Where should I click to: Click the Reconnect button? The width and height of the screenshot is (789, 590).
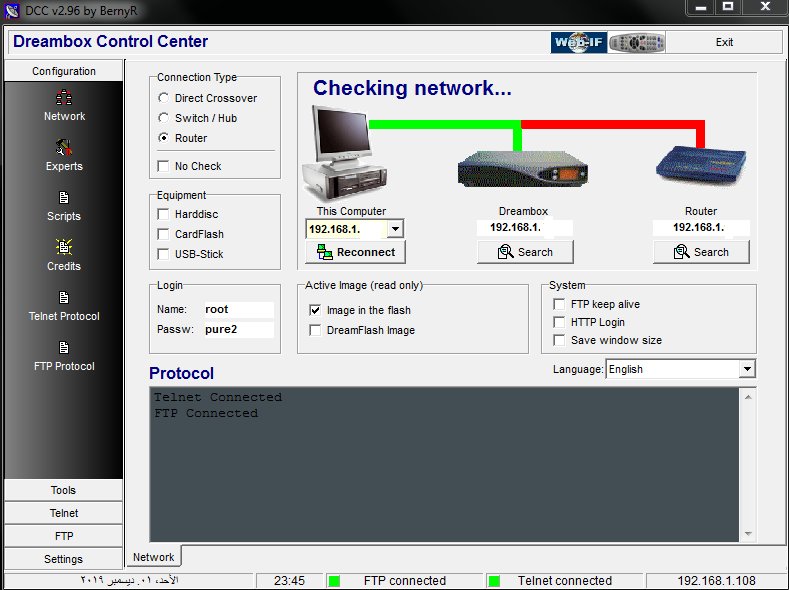pos(355,252)
